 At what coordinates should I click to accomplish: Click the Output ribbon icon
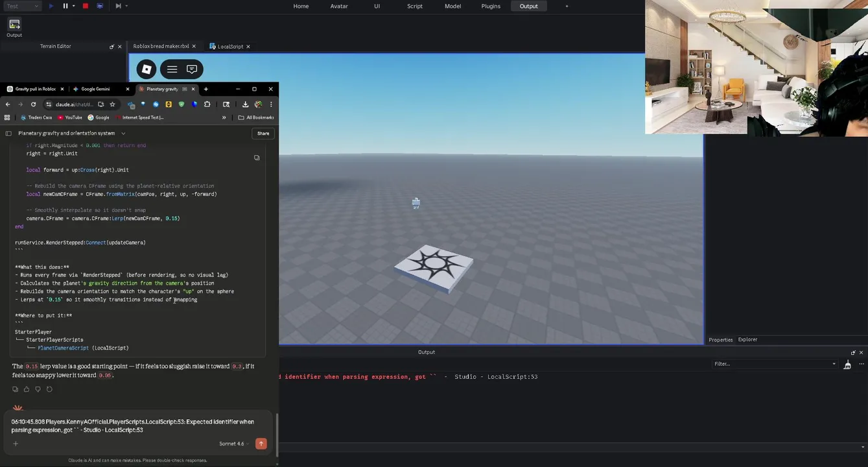click(14, 27)
